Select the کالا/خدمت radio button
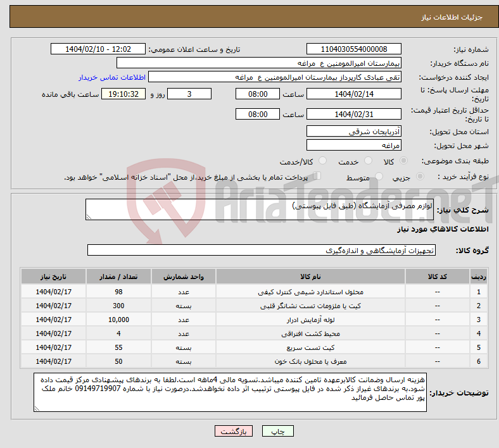Viewport: 499px width, 448px height. coord(323,161)
